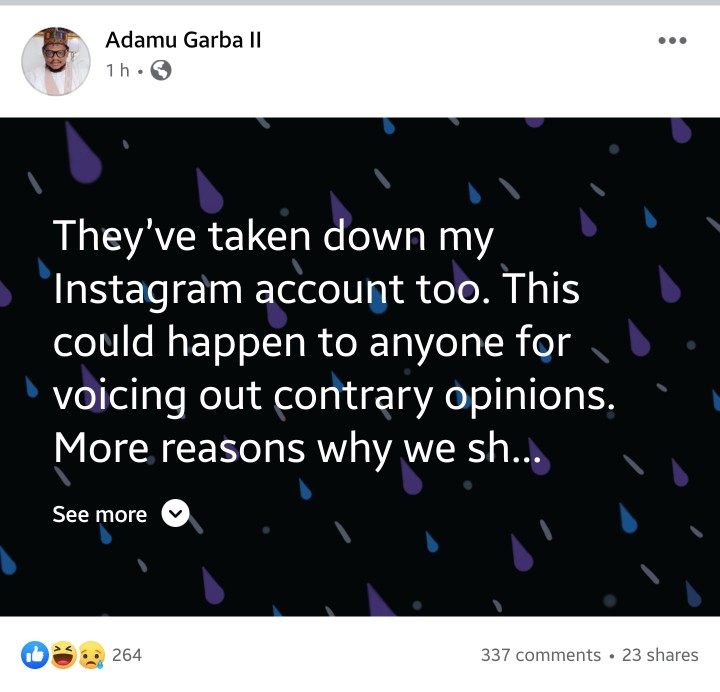Open the 337 comments link
This screenshot has width=720, height=692.
[x=541, y=655]
